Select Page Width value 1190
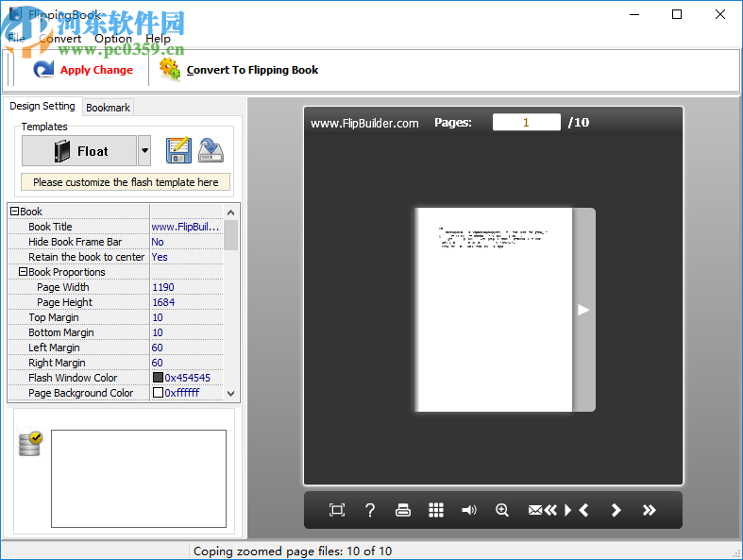The height and width of the screenshot is (560, 743). click(186, 287)
